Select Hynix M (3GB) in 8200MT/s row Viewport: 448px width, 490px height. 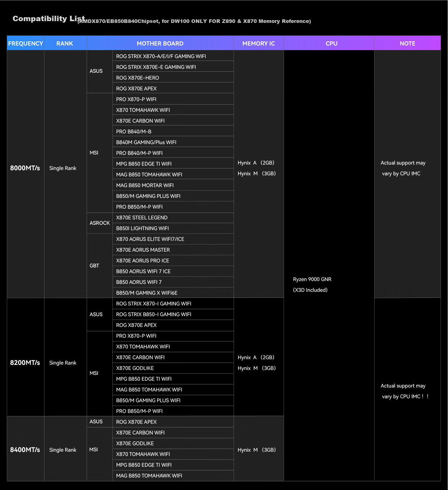click(257, 368)
